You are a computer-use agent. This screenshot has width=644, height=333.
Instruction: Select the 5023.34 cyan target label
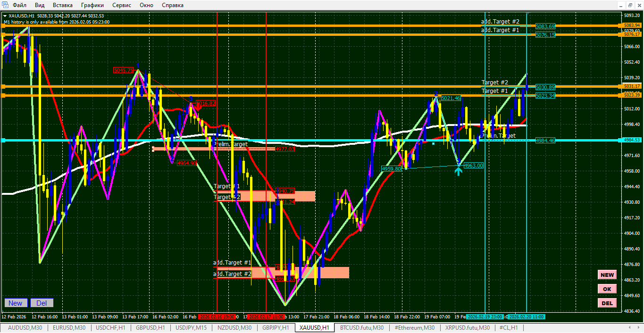pyautogui.click(x=545, y=96)
